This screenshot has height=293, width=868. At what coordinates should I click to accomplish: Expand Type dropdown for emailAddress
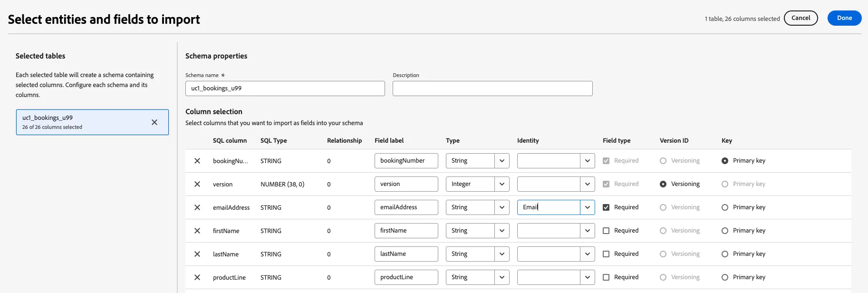502,207
